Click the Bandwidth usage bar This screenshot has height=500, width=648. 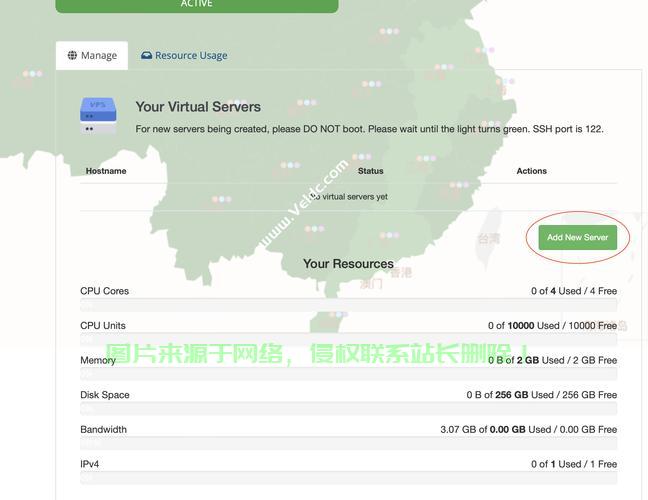[348, 443]
